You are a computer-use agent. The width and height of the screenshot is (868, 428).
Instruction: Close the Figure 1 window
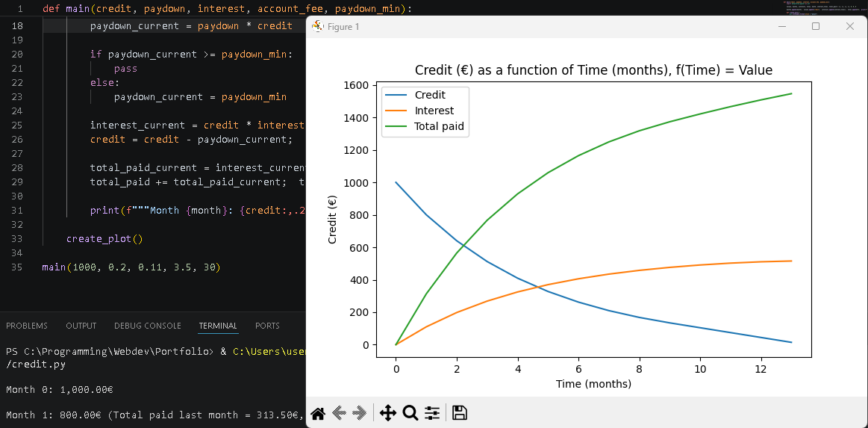click(x=850, y=26)
